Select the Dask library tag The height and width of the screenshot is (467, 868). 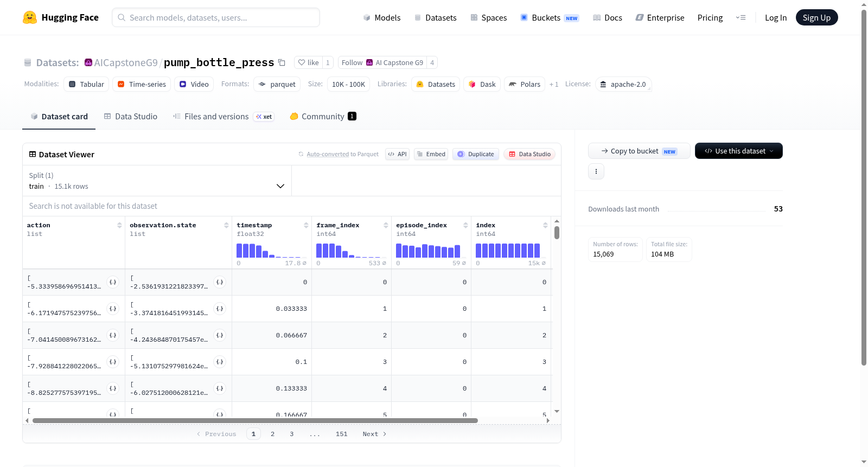pos(482,84)
